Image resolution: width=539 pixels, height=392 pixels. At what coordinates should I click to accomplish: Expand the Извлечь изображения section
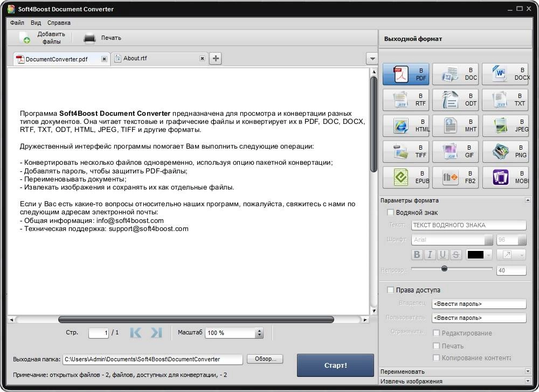coord(528,381)
